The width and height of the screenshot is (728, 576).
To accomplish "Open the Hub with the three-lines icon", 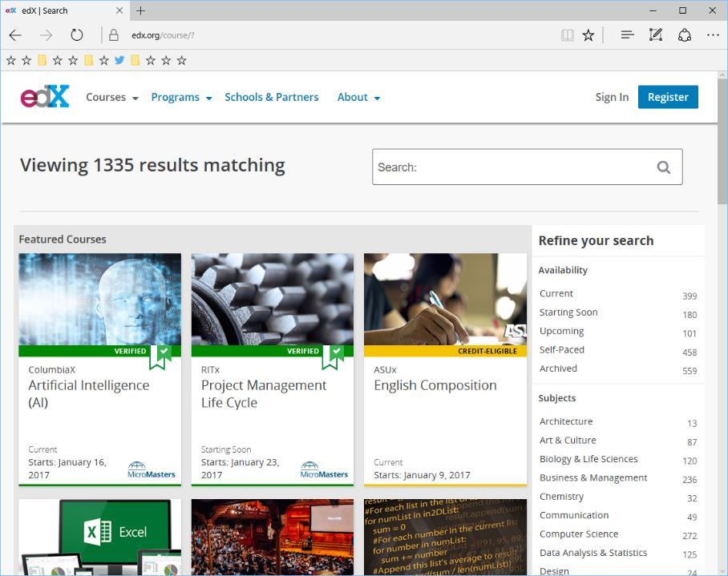I will click(627, 34).
